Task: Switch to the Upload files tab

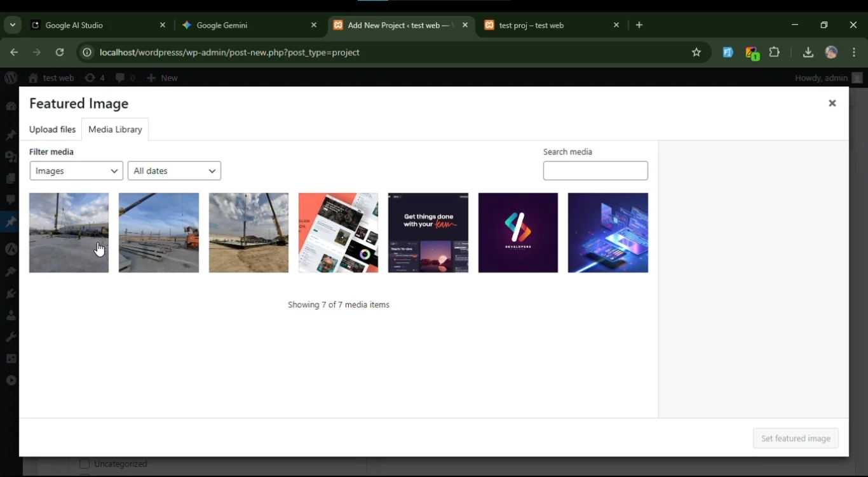Action: (52, 130)
